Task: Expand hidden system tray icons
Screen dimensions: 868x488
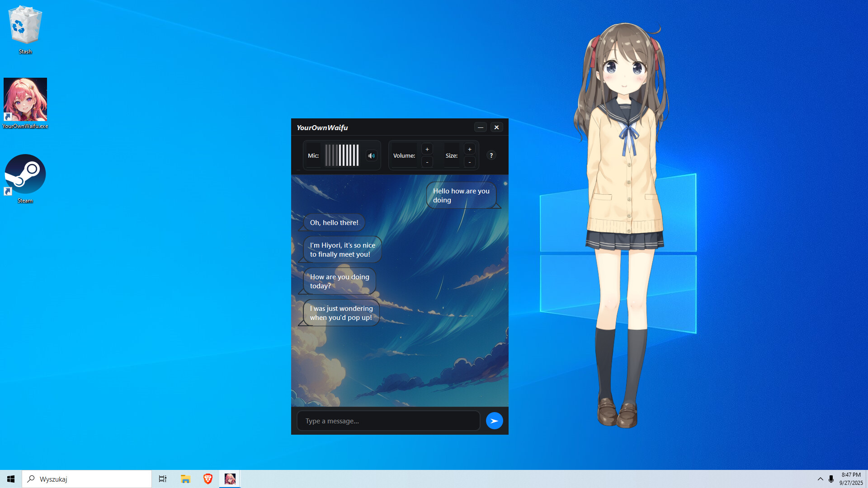Action: (820, 479)
